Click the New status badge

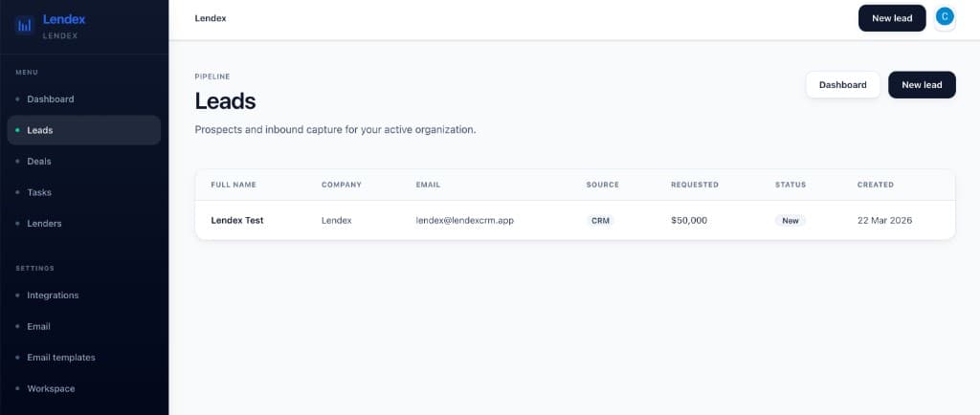(x=790, y=220)
